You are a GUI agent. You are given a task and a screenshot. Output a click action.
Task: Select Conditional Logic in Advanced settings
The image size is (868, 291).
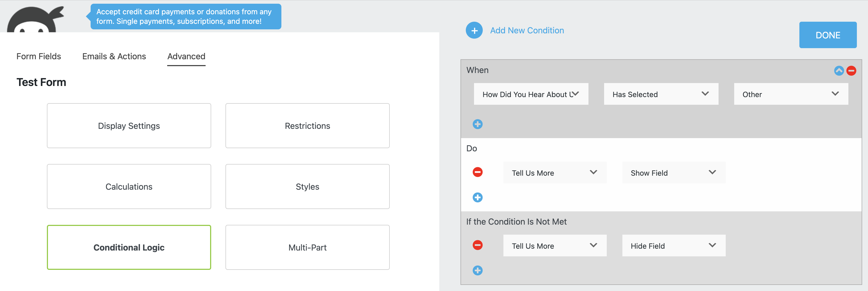pyautogui.click(x=129, y=247)
